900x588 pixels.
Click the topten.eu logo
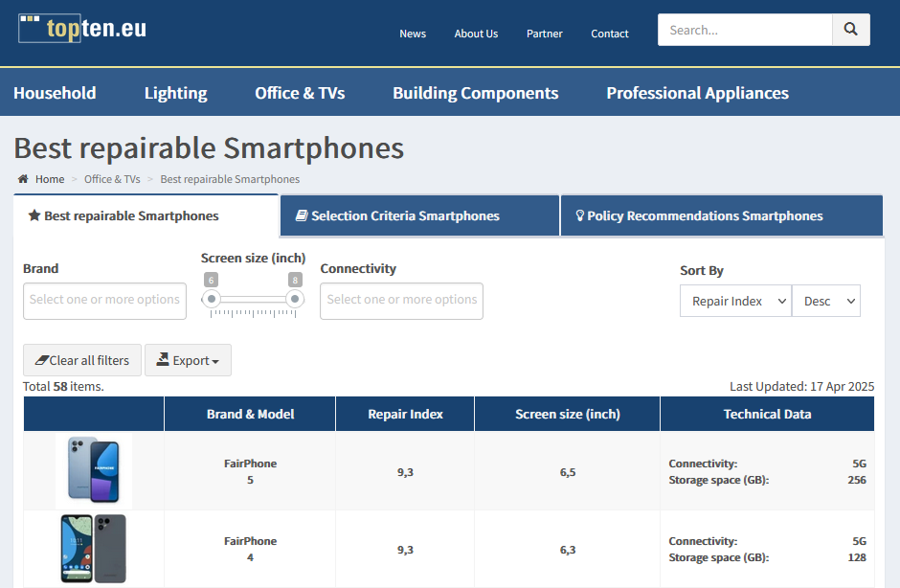click(x=82, y=29)
